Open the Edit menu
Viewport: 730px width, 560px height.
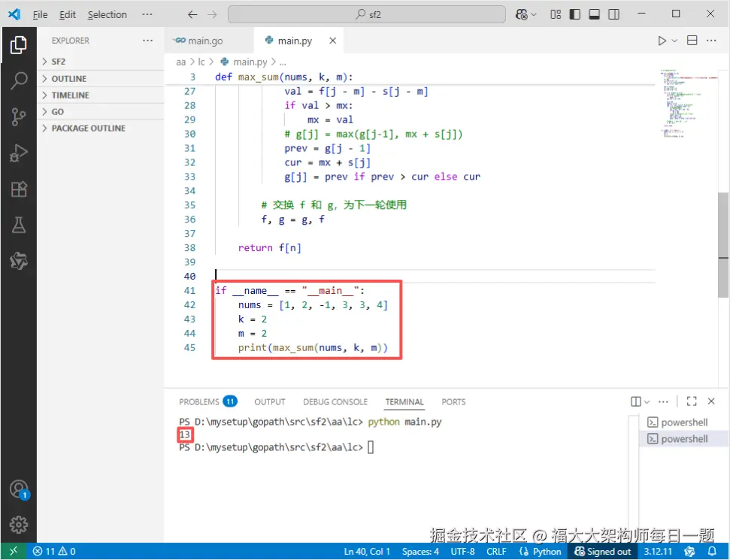pyautogui.click(x=68, y=14)
